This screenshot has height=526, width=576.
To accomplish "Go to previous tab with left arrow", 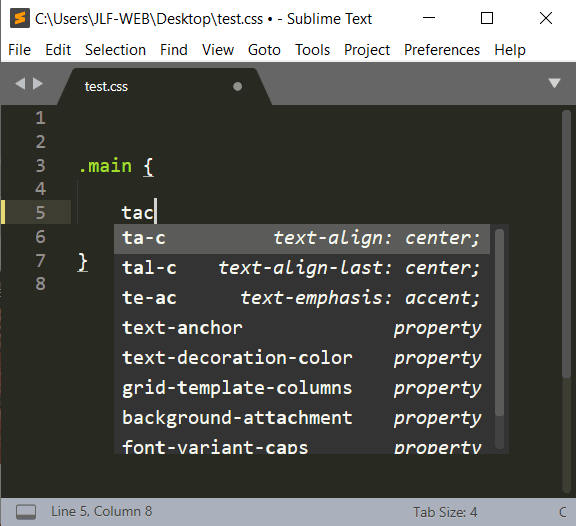I will click(20, 83).
